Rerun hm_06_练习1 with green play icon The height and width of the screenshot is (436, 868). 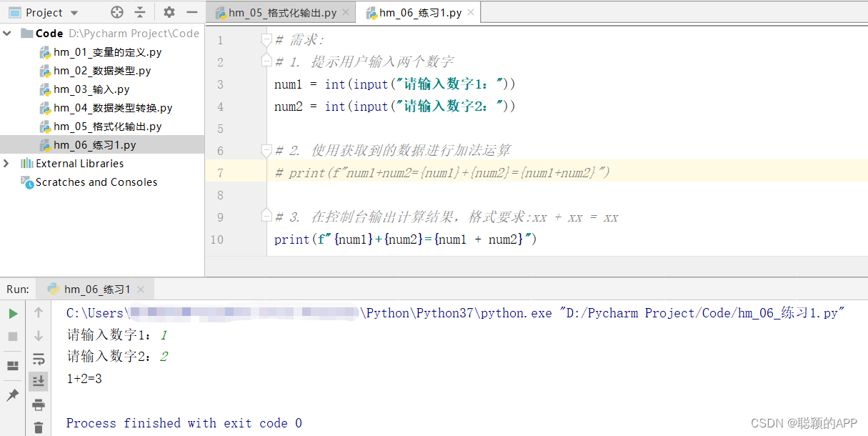13,313
